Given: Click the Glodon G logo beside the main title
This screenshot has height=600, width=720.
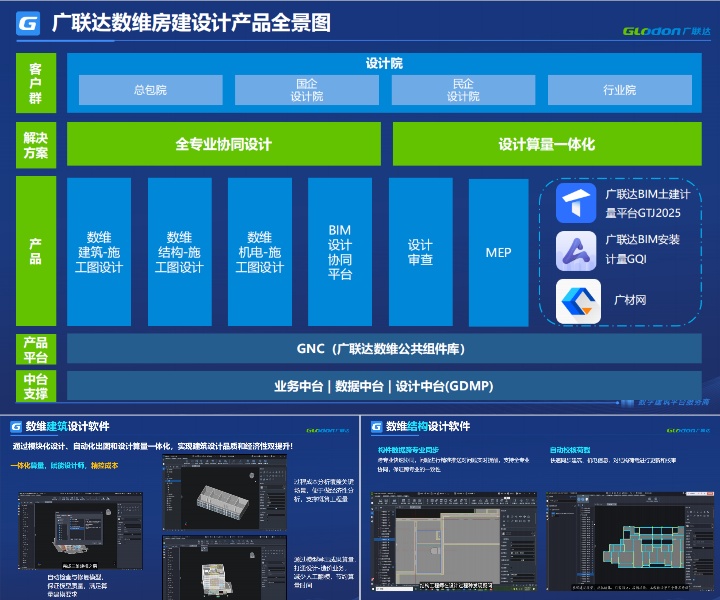Looking at the screenshot, I should [x=28, y=23].
